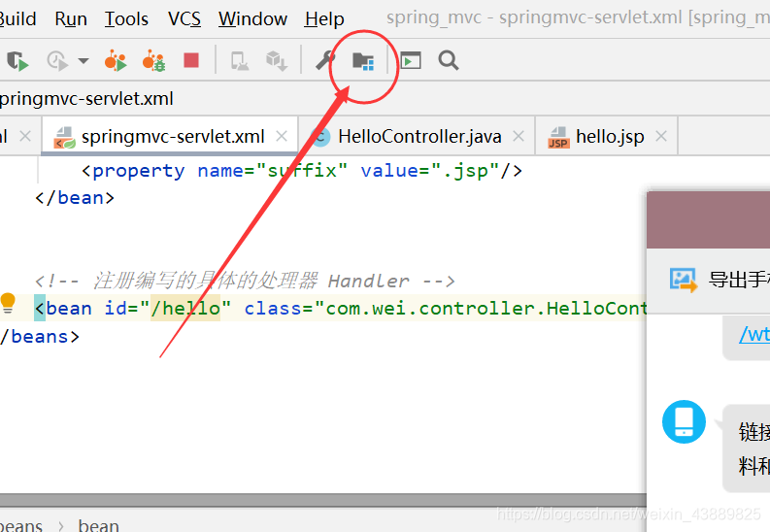The width and height of the screenshot is (770, 532).
Task: Stop the running process
Action: tap(191, 60)
